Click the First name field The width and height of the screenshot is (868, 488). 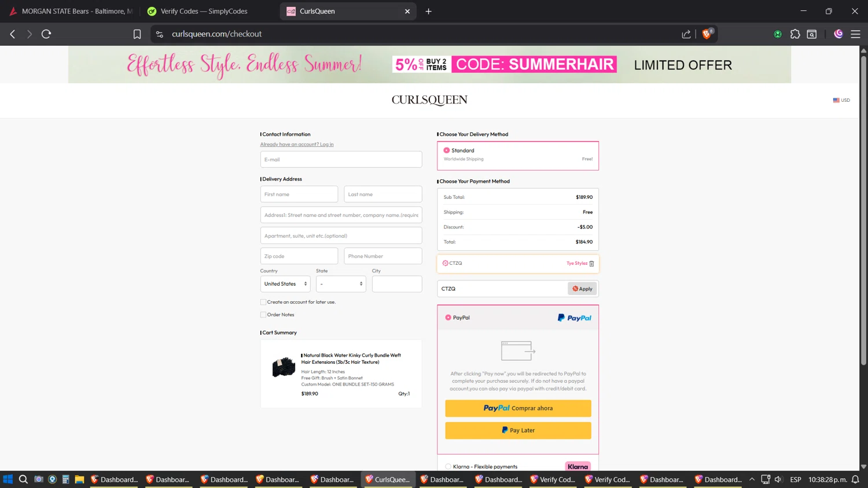point(299,194)
